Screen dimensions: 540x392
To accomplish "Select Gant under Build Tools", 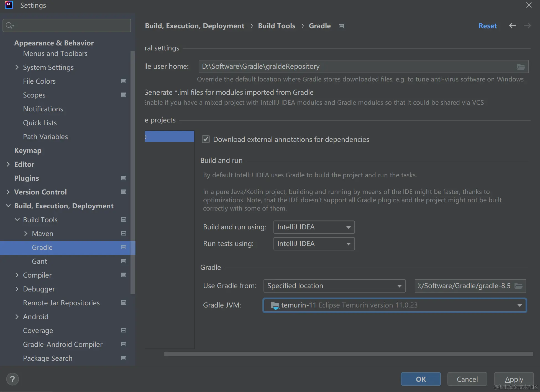I will click(x=39, y=261).
